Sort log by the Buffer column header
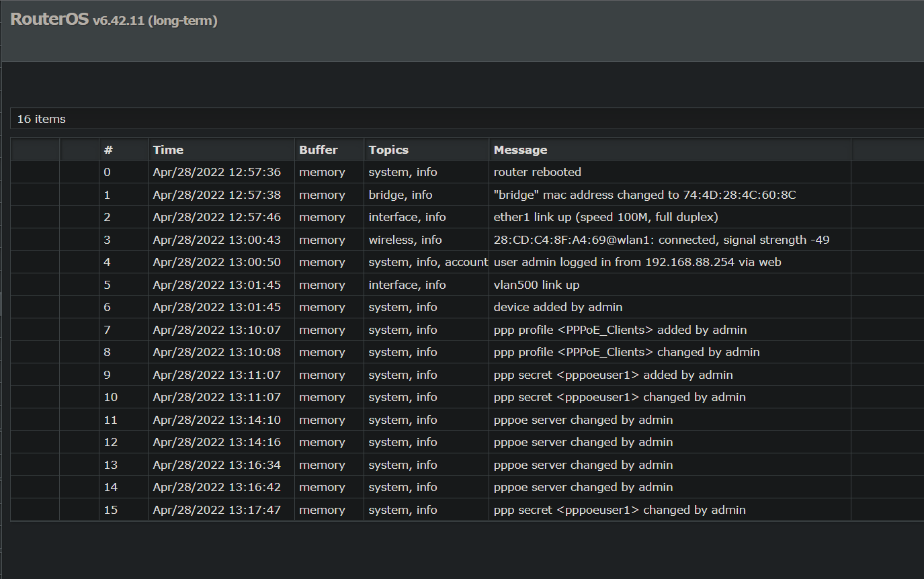 coord(329,150)
